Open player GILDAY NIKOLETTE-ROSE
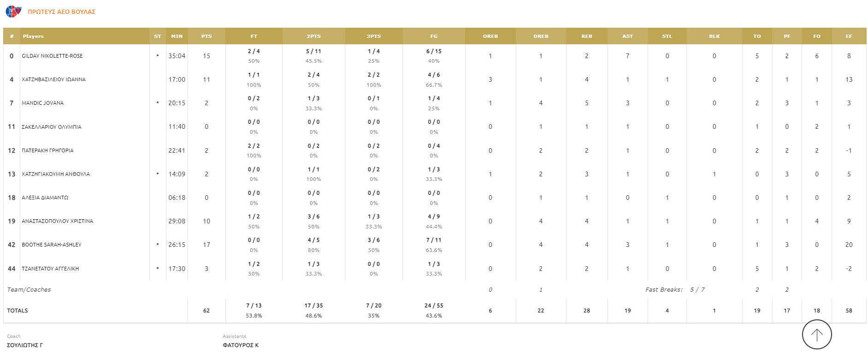 point(52,56)
